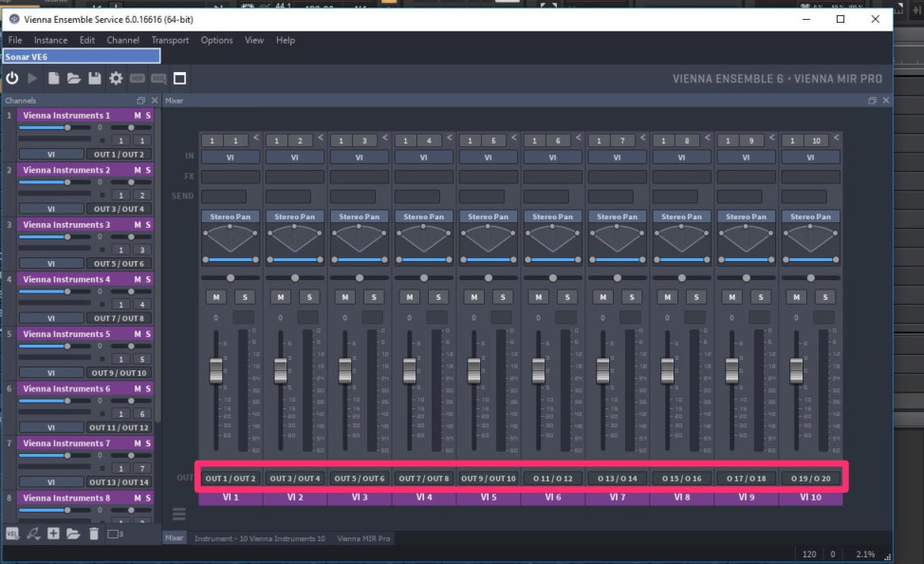Open the preferences gear icon
The height and width of the screenshot is (564, 924).
[116, 78]
